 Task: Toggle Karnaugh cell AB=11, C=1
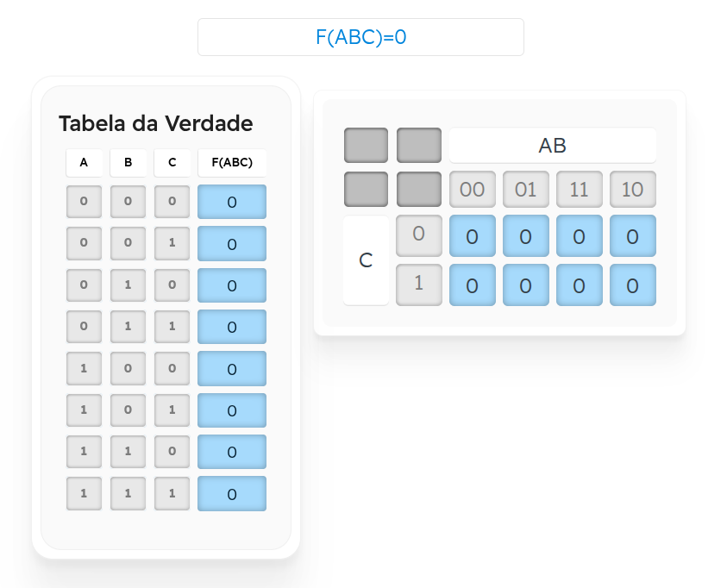(579, 285)
